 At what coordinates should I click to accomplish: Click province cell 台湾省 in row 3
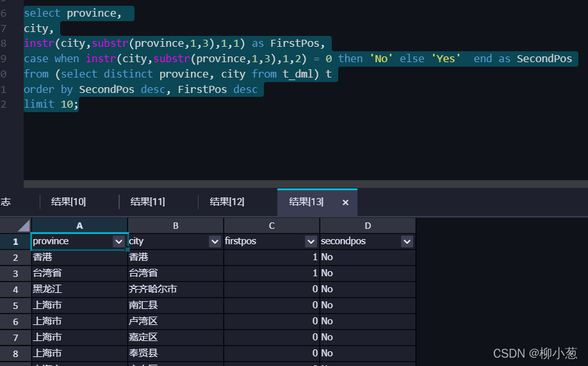point(79,273)
